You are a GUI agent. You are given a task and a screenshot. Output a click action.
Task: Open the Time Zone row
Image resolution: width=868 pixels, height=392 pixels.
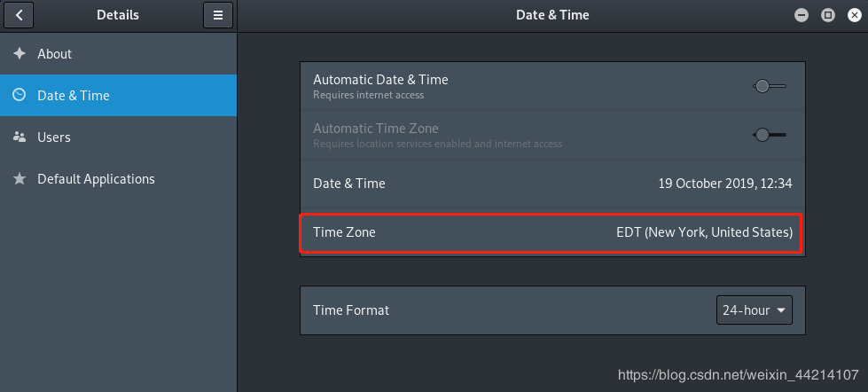[x=344, y=232]
